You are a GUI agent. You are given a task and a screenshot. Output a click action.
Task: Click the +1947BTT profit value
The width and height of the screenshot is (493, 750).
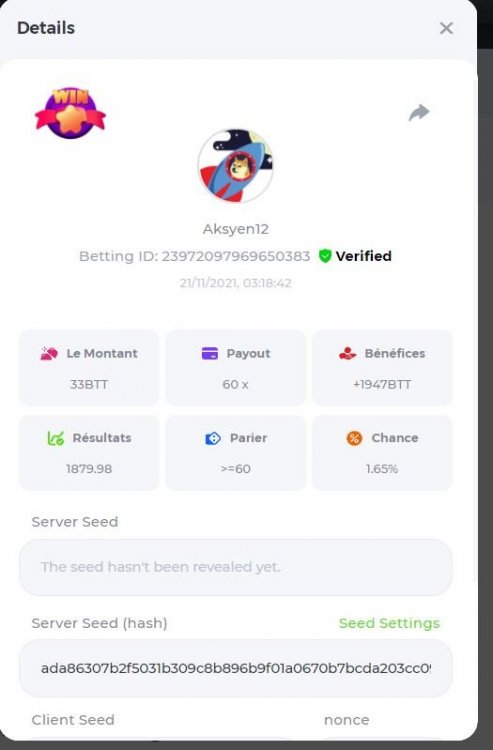coord(382,385)
